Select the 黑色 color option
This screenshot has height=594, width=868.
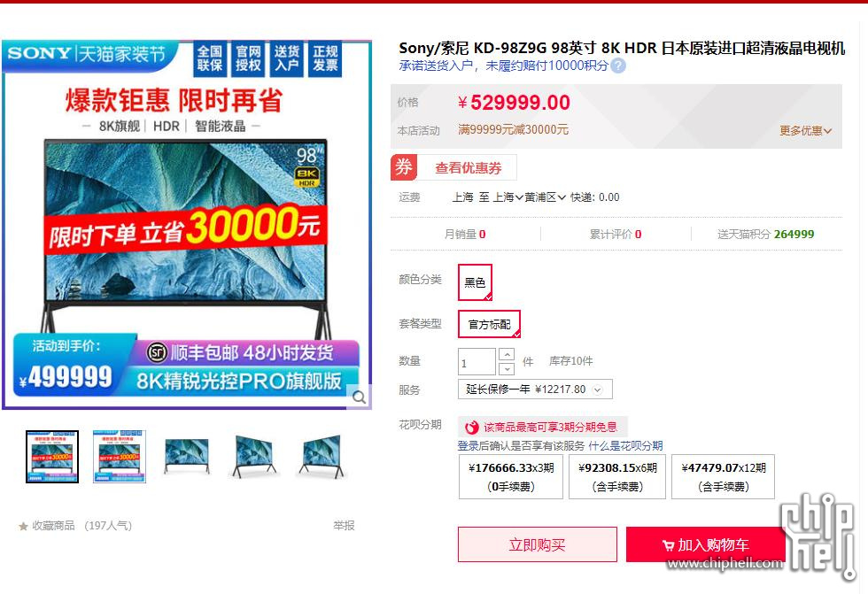click(475, 282)
